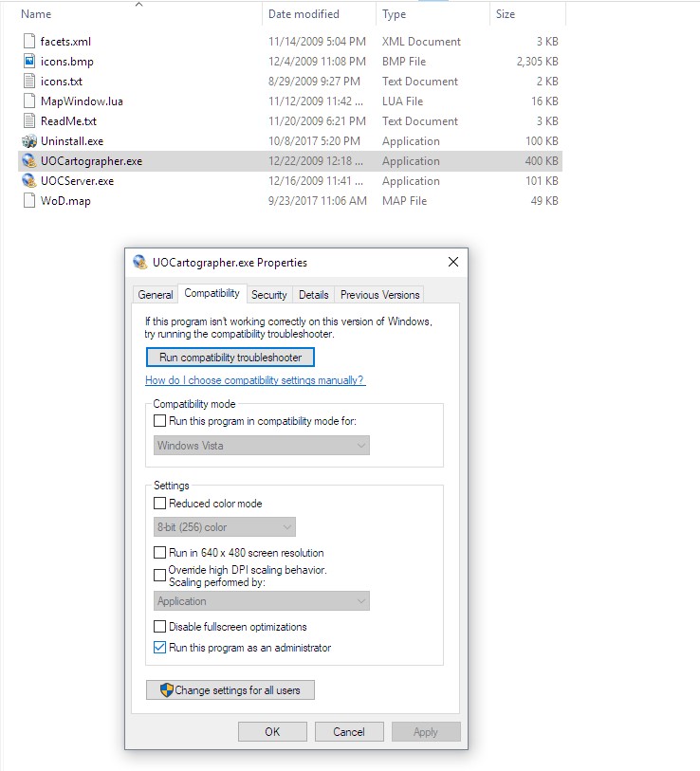Select the UOCServer.exe application icon
The width and height of the screenshot is (700, 771).
coord(29,181)
